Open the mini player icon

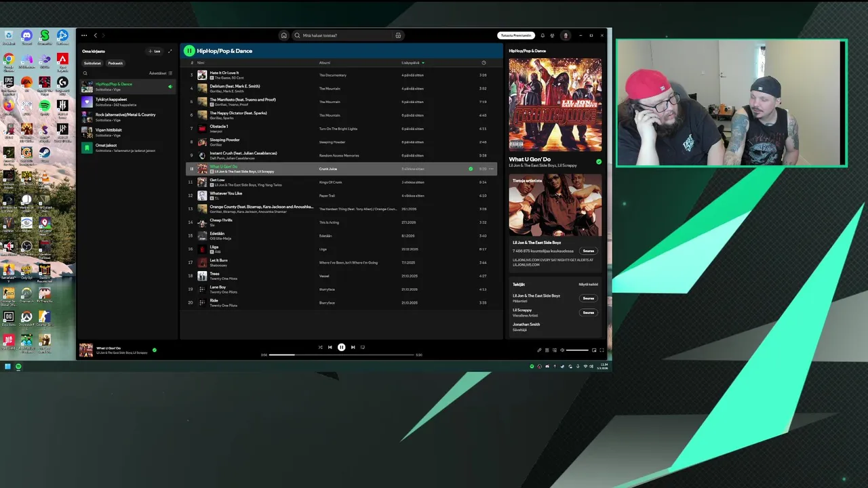(594, 350)
